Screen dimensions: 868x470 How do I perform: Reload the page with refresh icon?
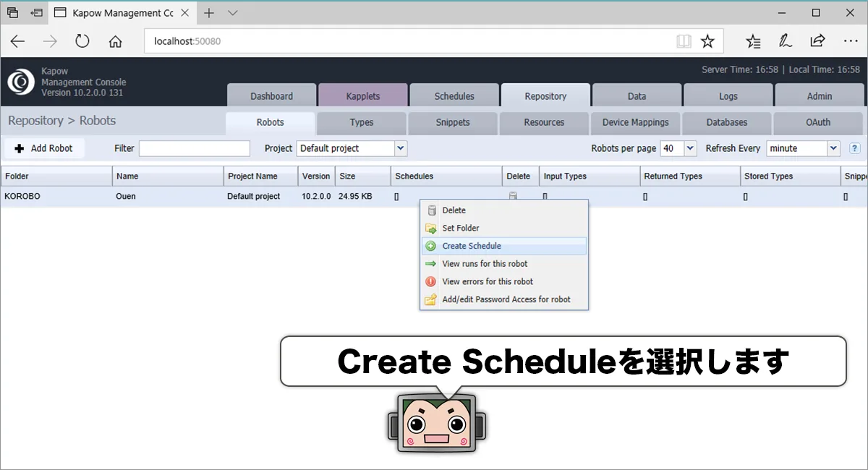(x=82, y=41)
